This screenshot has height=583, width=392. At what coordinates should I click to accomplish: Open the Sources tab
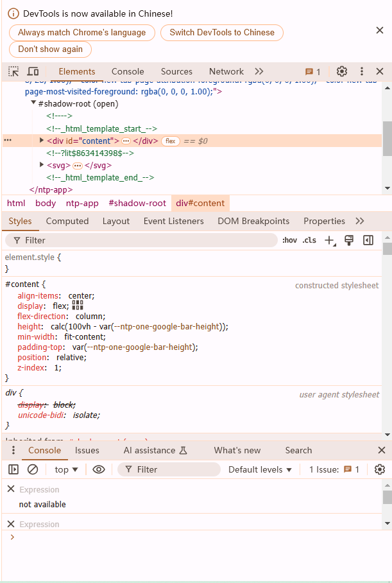click(x=176, y=71)
